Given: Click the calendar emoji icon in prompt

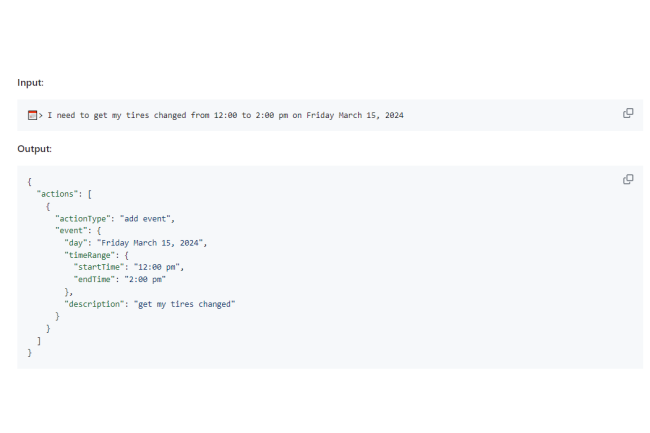Looking at the screenshot, I should 32,115.
